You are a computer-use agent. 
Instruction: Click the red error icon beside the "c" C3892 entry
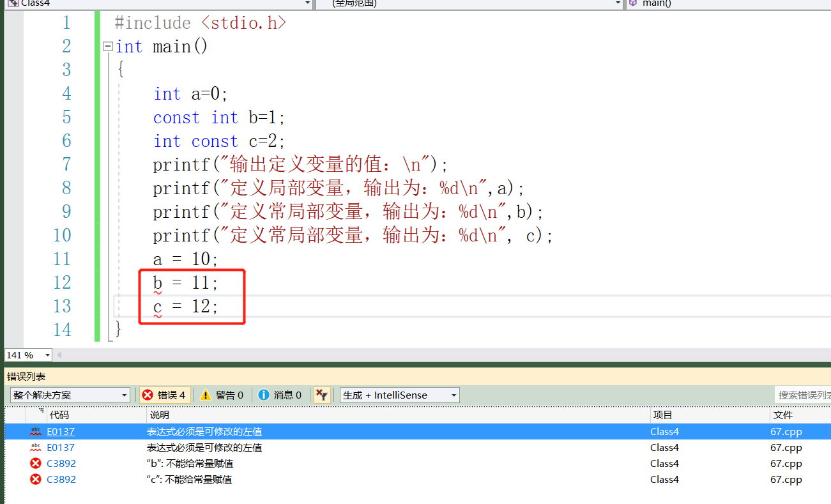pyautogui.click(x=36, y=479)
